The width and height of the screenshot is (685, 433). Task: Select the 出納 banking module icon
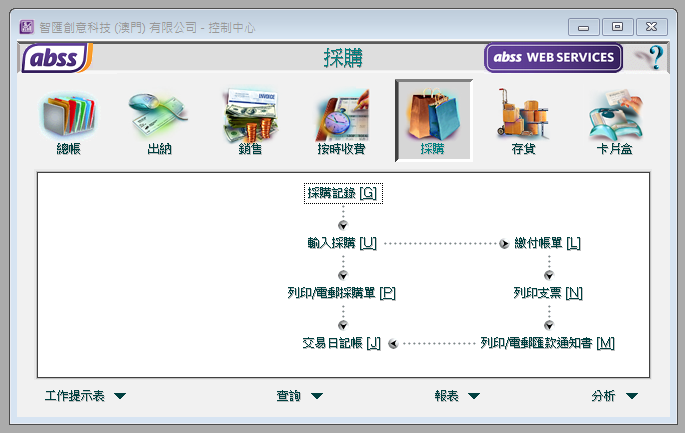(159, 117)
